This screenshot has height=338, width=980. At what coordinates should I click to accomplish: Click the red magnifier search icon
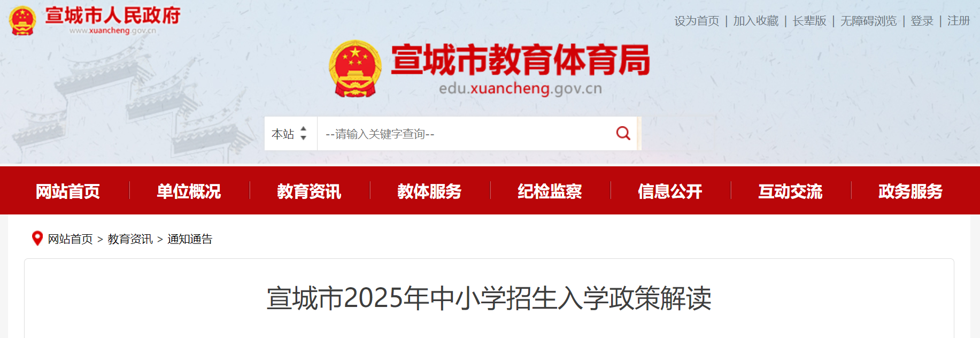(623, 133)
